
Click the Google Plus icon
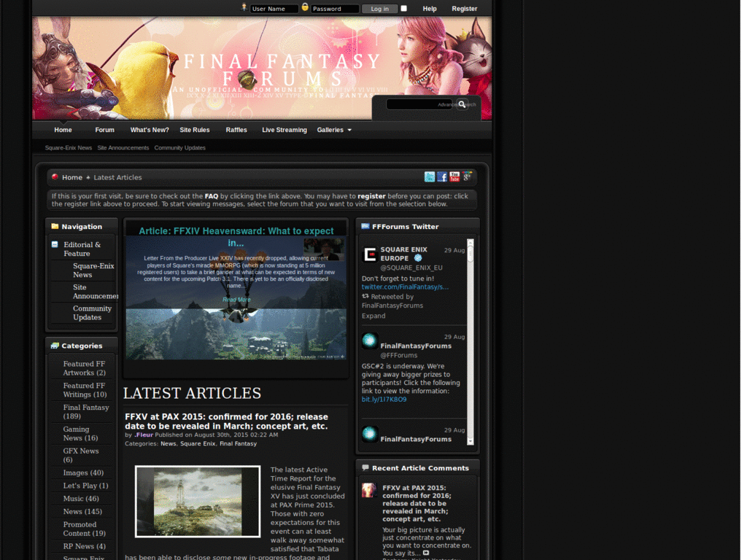click(467, 177)
